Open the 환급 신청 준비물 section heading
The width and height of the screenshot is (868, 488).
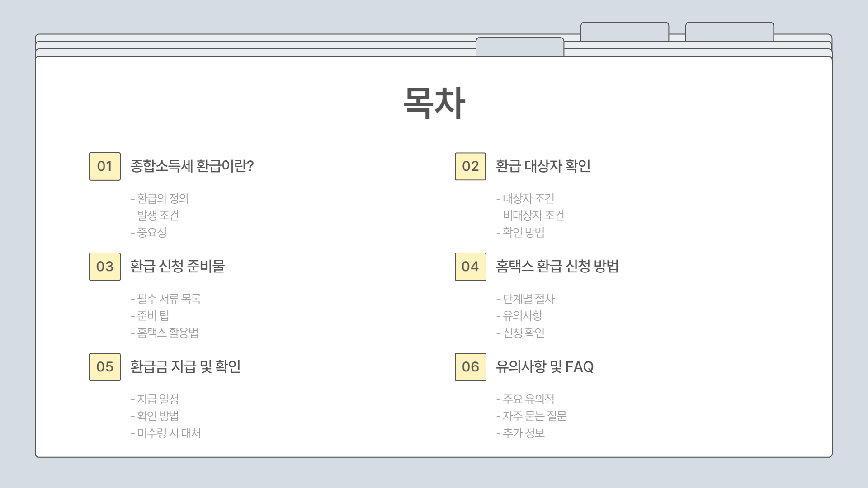(177, 267)
